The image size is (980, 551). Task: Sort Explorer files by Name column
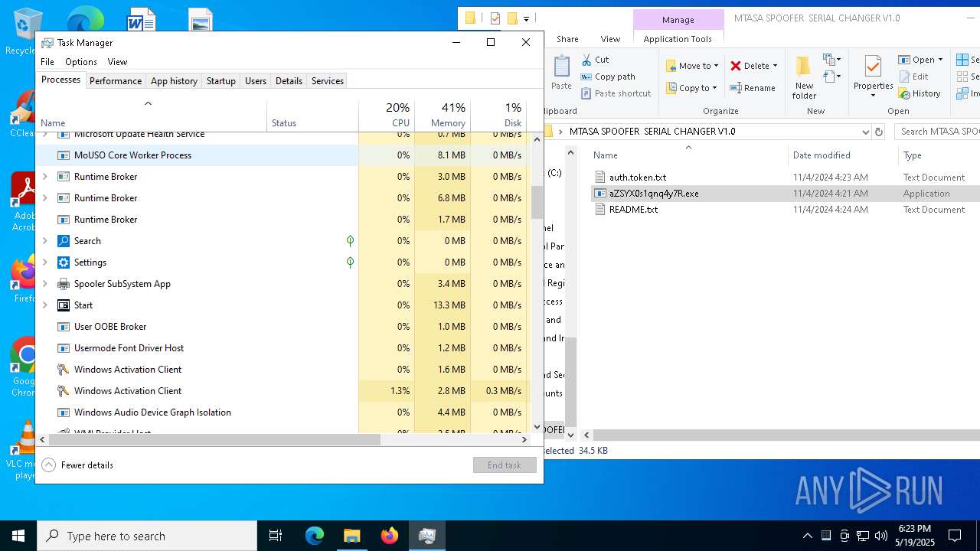click(x=688, y=155)
